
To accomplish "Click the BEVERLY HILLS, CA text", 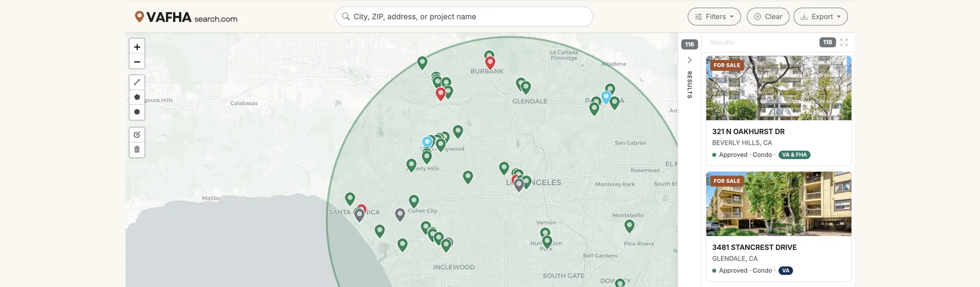I will [742, 143].
